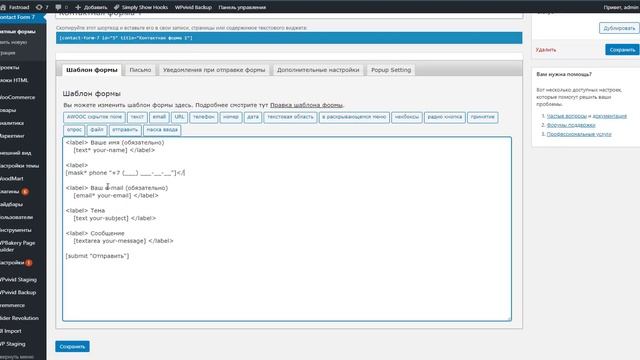The height and width of the screenshot is (360, 640).
Task: Switch to the Шаблон формы tab
Action: (92, 70)
